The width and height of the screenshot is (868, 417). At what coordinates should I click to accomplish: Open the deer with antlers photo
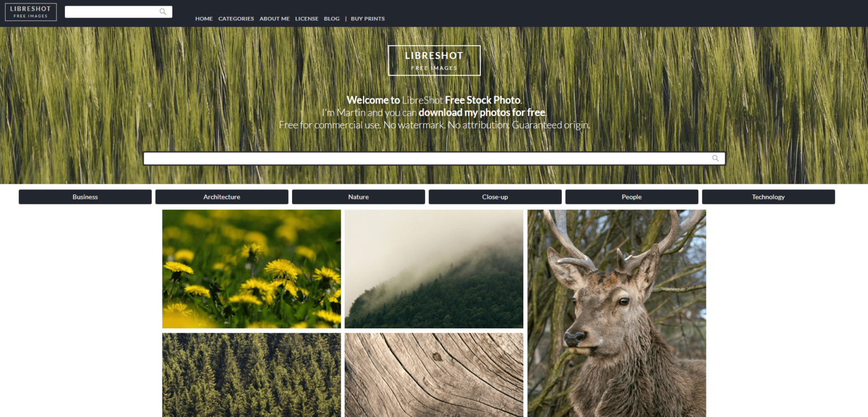(617, 314)
